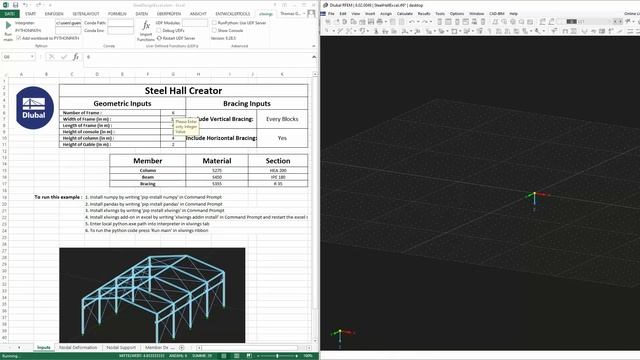Open the dropdown next to RFEM Print icon
This screenshot has width=640, height=360.
pos(386,22)
